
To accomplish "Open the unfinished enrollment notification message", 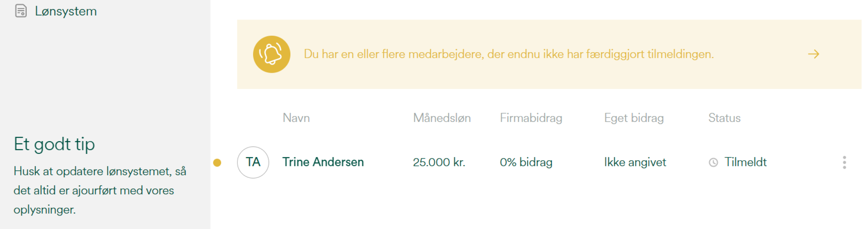I will (508, 54).
